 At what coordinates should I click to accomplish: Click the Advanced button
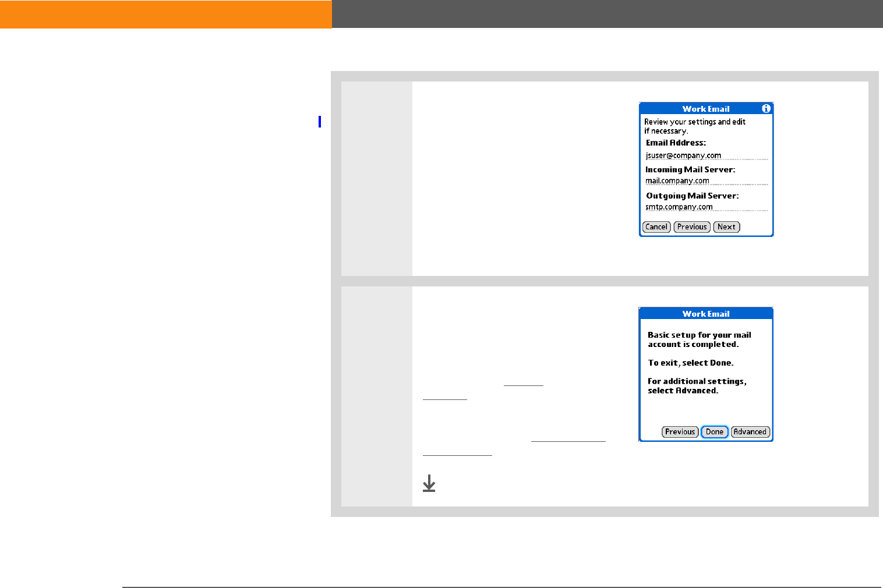pyautogui.click(x=750, y=432)
